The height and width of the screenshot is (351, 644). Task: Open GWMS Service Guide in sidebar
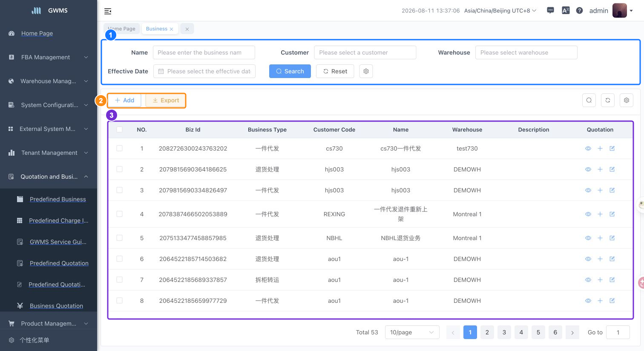(58, 242)
